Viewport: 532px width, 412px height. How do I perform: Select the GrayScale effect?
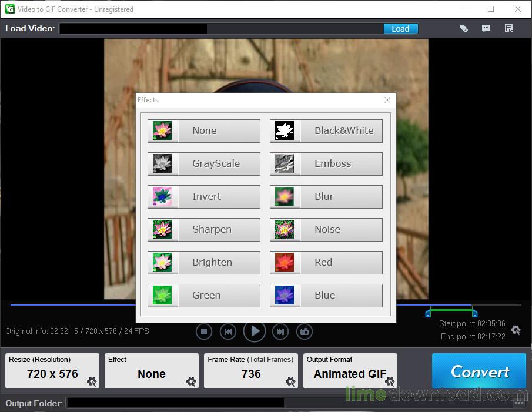click(203, 163)
